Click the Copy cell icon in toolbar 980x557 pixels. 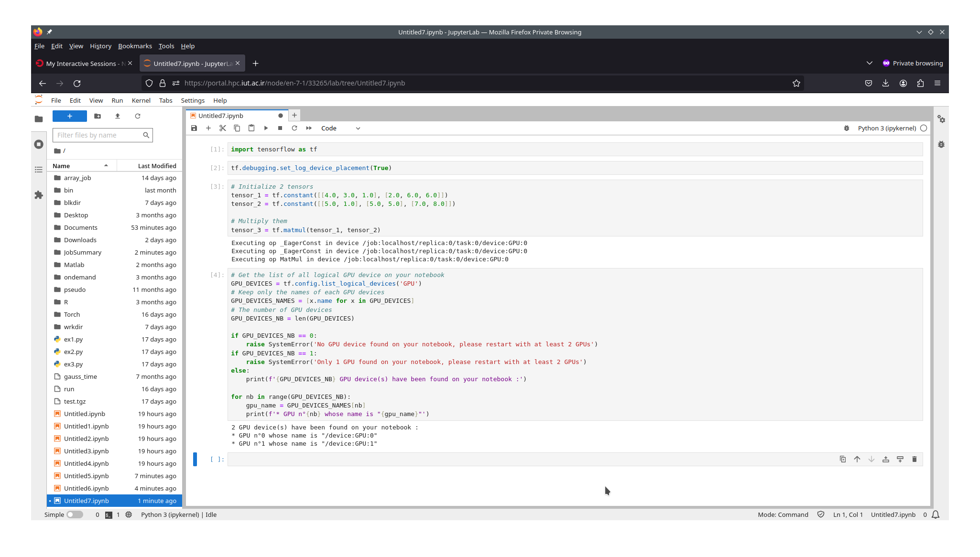(237, 128)
